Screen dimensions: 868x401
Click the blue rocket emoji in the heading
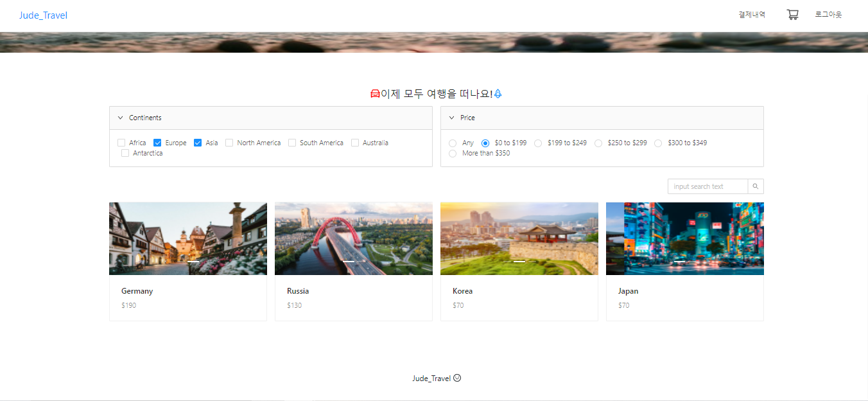click(x=498, y=94)
